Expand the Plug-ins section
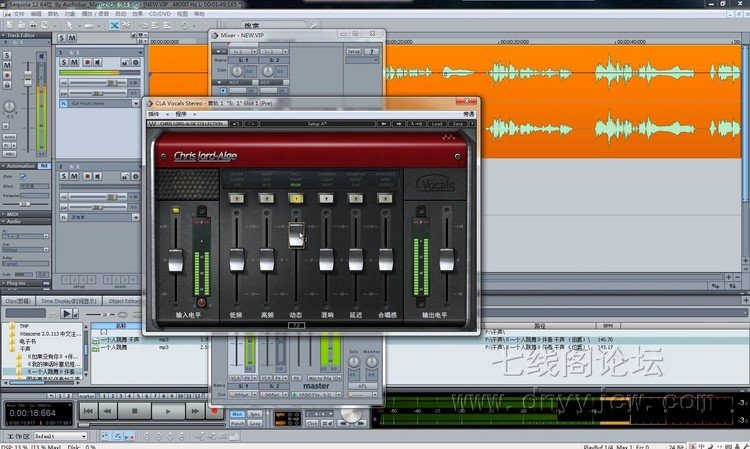 pos(4,283)
